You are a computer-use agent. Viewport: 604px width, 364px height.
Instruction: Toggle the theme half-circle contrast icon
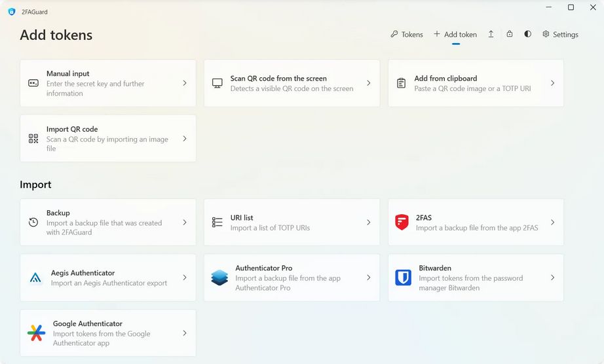click(x=528, y=34)
